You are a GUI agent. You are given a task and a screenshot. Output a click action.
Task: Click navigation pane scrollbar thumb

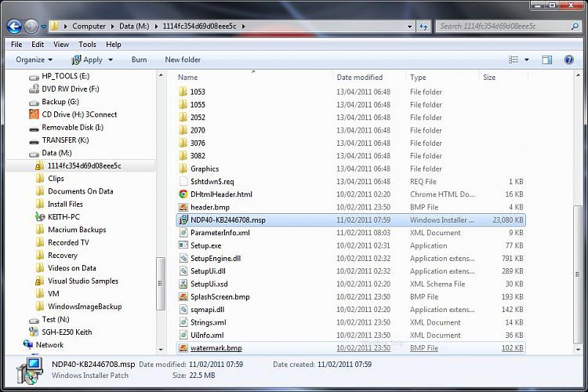pyautogui.click(x=161, y=284)
